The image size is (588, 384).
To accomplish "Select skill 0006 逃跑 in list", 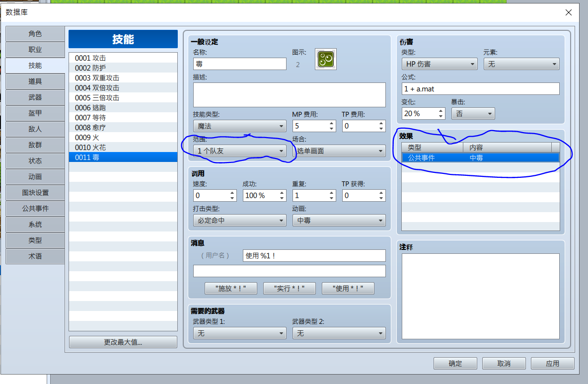I will point(123,108).
